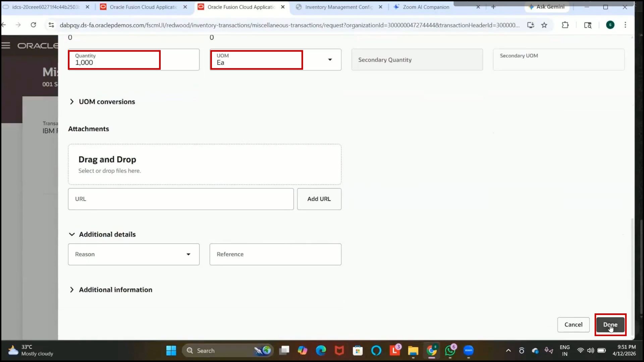The width and height of the screenshot is (644, 362).
Task: Bookmark this page with the star icon
Action: click(544, 25)
